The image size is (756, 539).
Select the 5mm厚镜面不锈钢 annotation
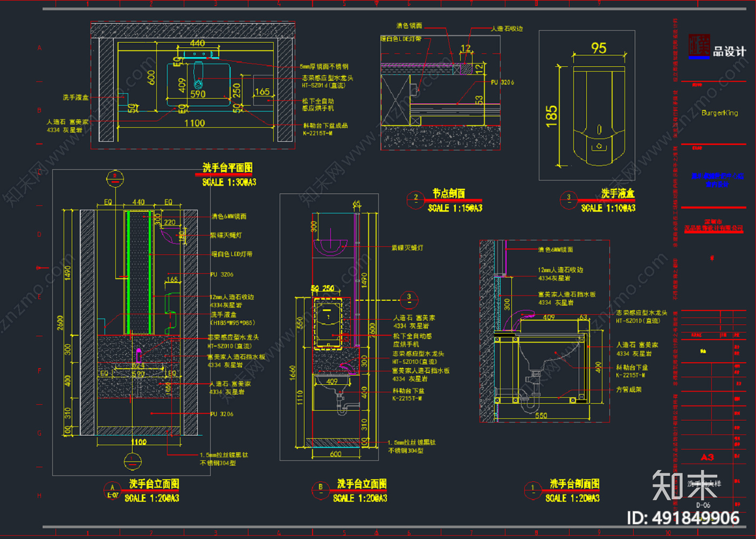pos(324,67)
